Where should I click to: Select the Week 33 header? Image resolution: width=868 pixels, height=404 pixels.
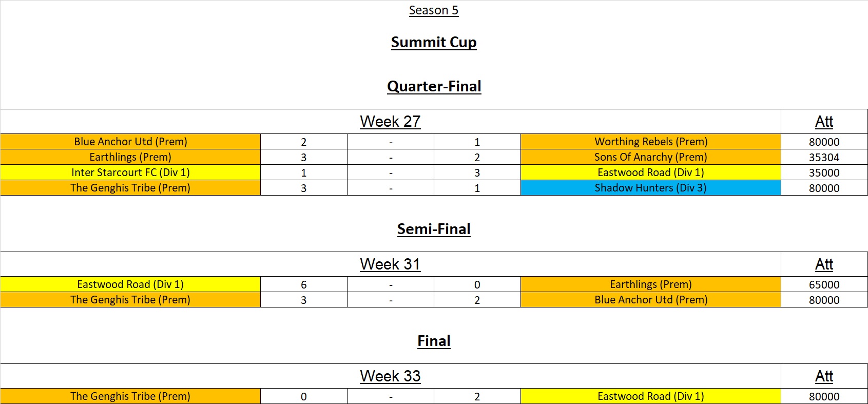pos(390,376)
